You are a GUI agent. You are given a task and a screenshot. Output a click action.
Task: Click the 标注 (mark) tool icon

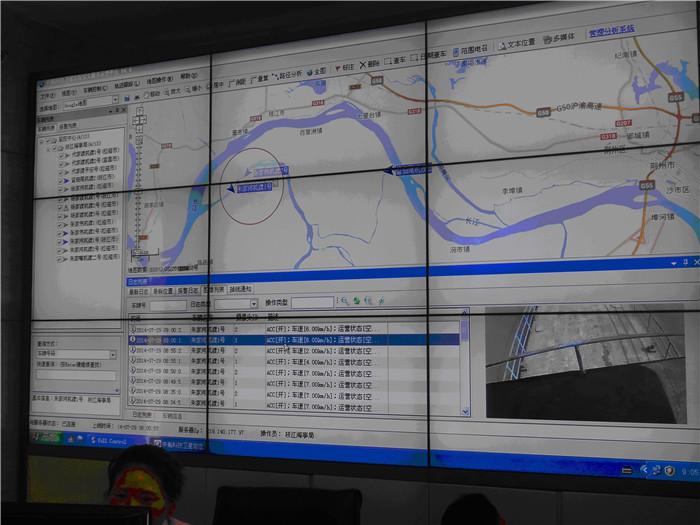[x=337, y=67]
